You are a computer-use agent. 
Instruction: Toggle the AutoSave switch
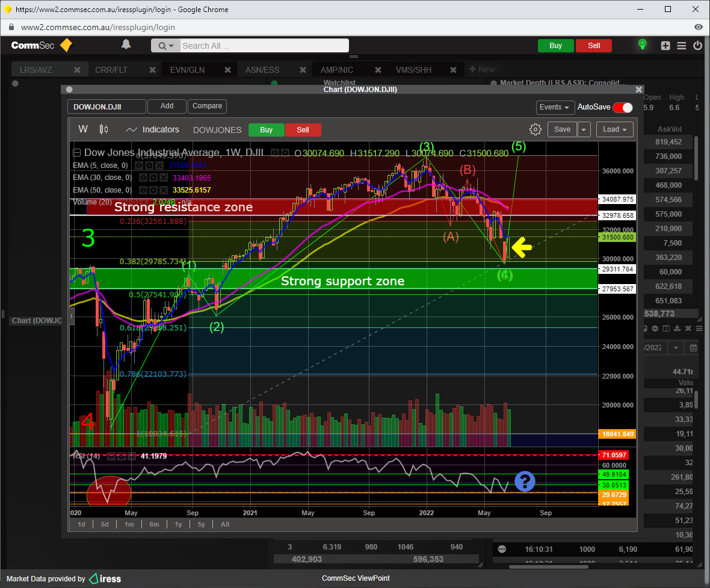[x=623, y=107]
